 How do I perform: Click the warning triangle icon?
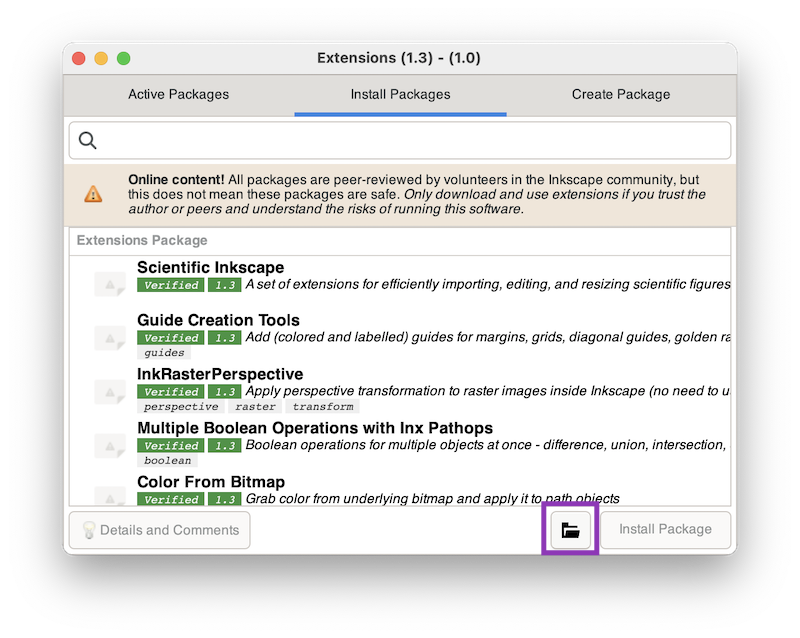93,194
